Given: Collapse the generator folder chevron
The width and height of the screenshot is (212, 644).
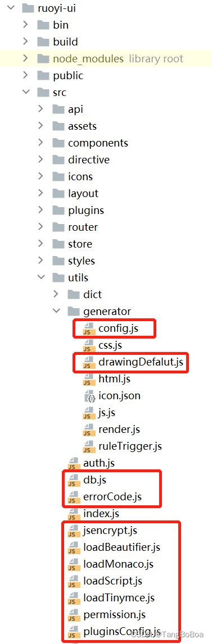Looking at the screenshot, I should tap(56, 311).
